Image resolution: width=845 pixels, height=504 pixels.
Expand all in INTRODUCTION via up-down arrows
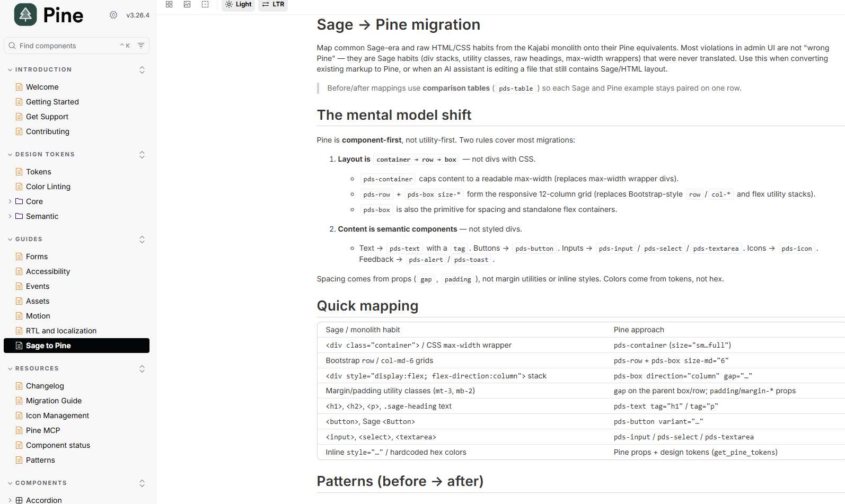click(142, 70)
